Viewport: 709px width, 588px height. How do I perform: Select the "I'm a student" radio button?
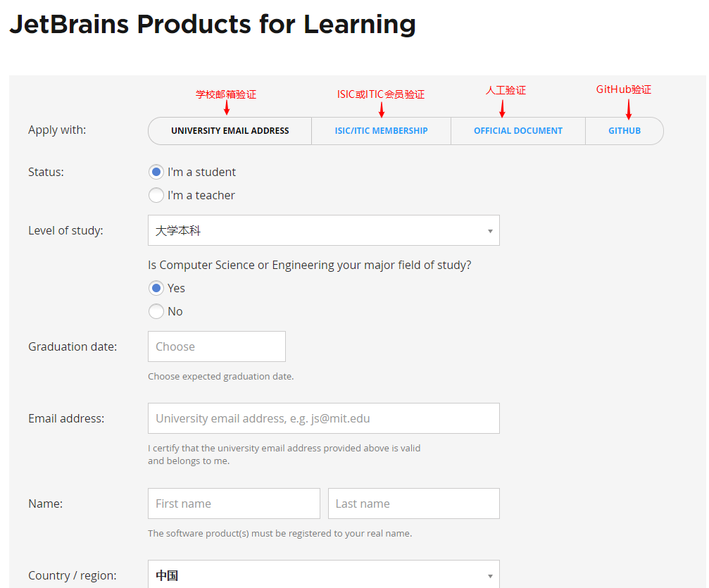tap(156, 172)
